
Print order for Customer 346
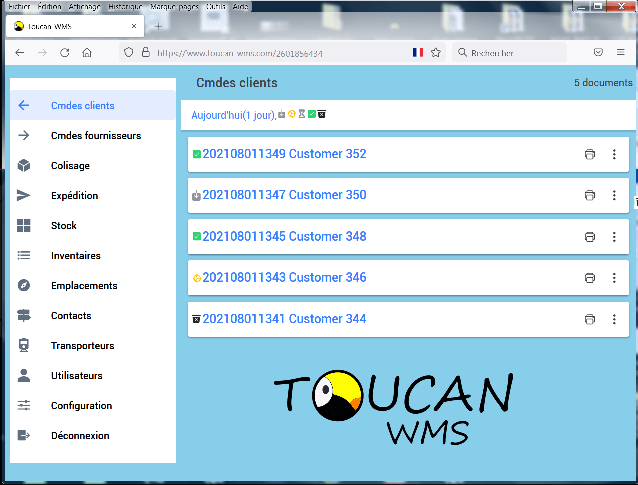[x=590, y=278]
